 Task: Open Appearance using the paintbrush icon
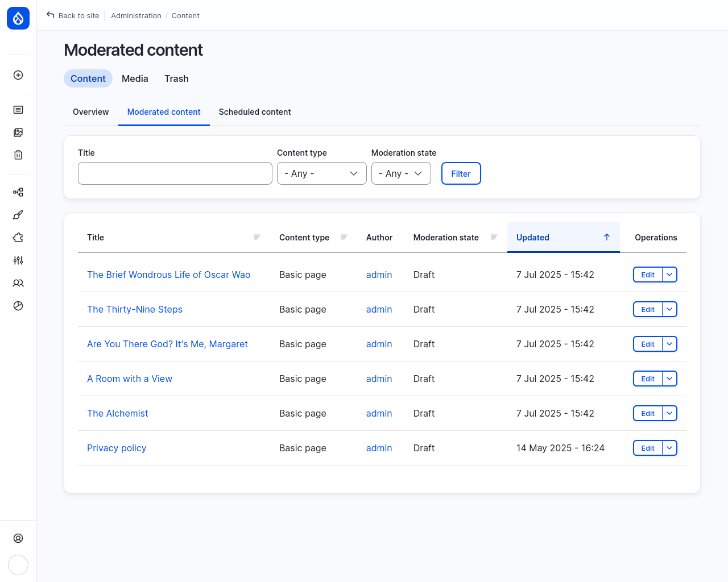(x=18, y=215)
